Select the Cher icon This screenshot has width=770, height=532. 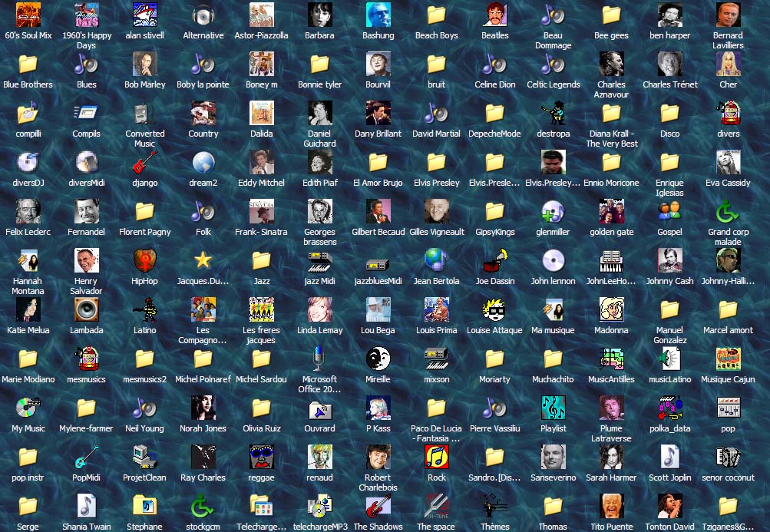point(729,64)
